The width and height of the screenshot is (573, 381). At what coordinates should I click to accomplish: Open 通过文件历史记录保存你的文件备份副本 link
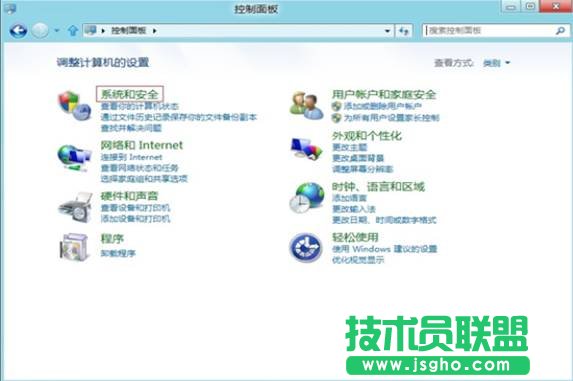(179, 117)
